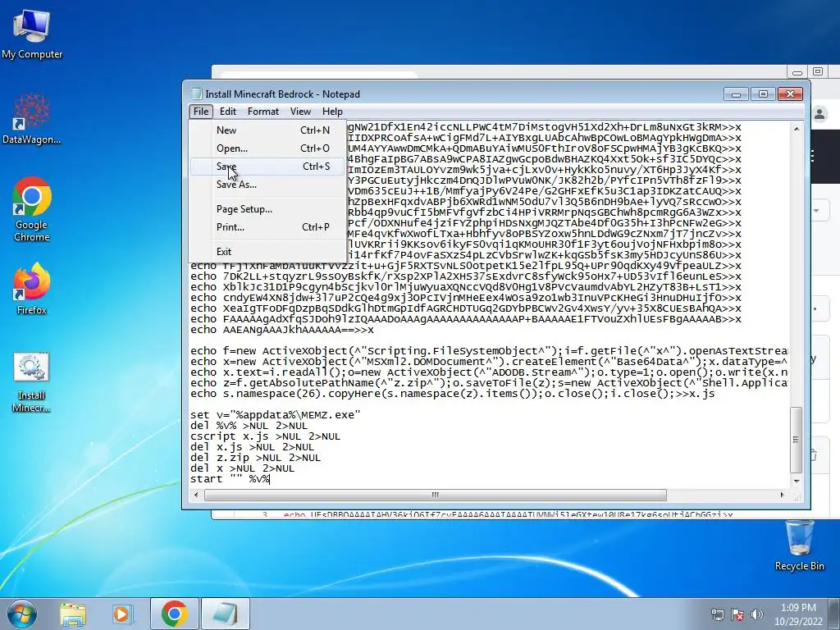Image resolution: width=840 pixels, height=630 pixels.
Task: Click the 'cscript x.js >NUL 2>NUL' line
Action: coord(265,436)
